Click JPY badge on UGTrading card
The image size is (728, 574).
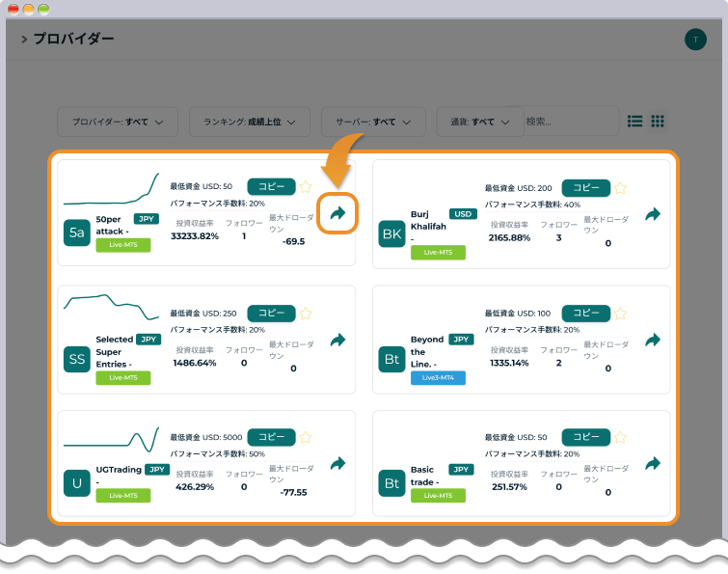157,470
